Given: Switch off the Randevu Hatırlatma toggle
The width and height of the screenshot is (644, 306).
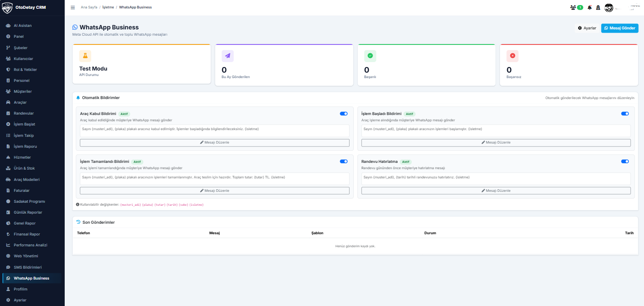Looking at the screenshot, I should coord(625,161).
